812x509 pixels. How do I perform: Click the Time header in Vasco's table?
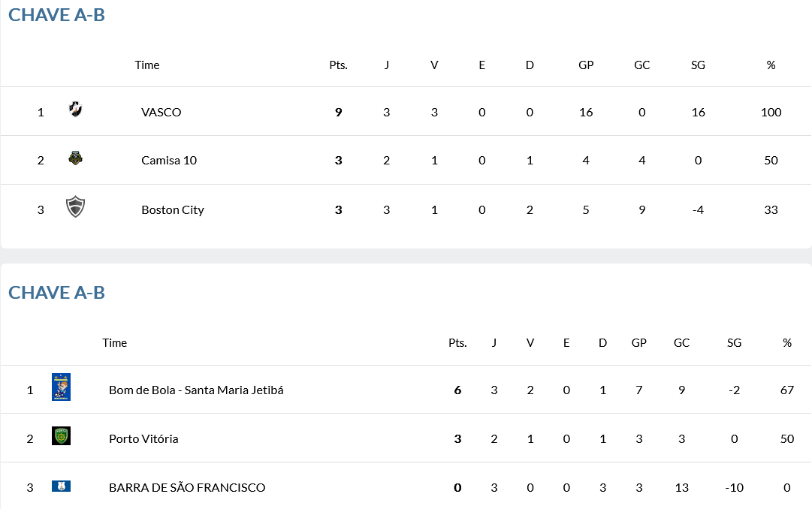(147, 65)
